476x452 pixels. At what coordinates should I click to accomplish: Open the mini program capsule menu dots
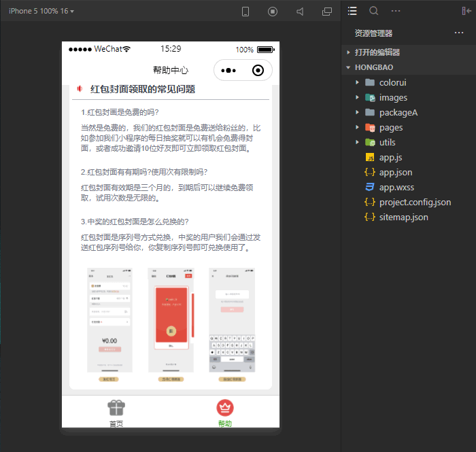pyautogui.click(x=228, y=71)
